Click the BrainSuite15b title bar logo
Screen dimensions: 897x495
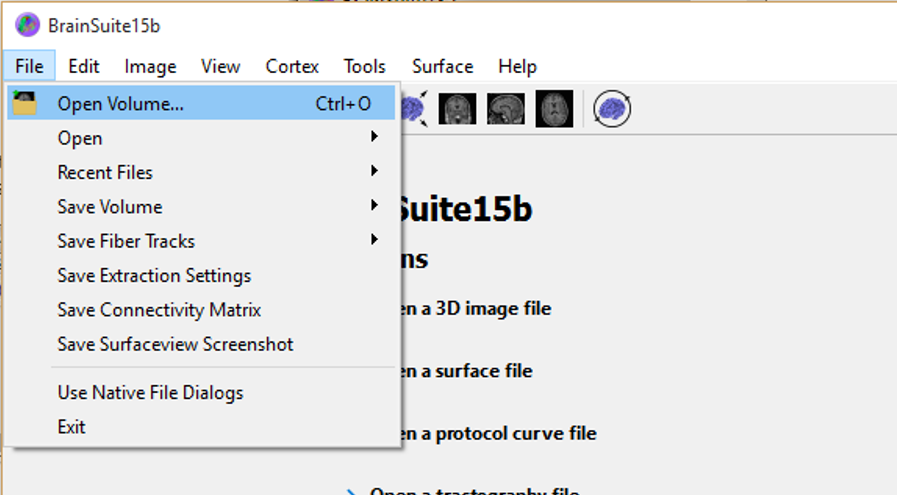click(27, 25)
